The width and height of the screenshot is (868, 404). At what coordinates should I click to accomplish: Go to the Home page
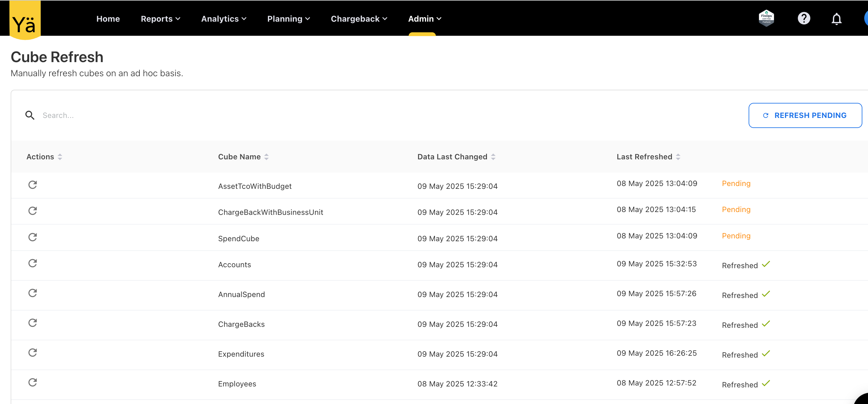(108, 19)
